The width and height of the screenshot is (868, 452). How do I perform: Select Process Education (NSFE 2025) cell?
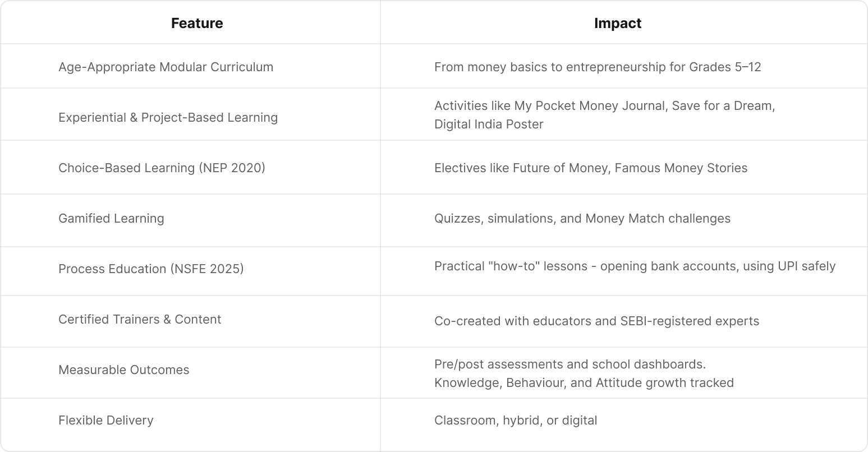(x=151, y=269)
